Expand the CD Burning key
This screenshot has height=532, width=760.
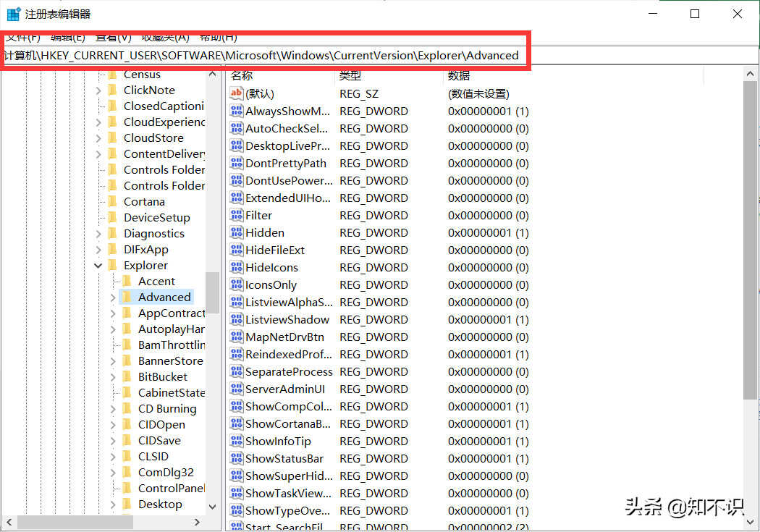(x=112, y=409)
